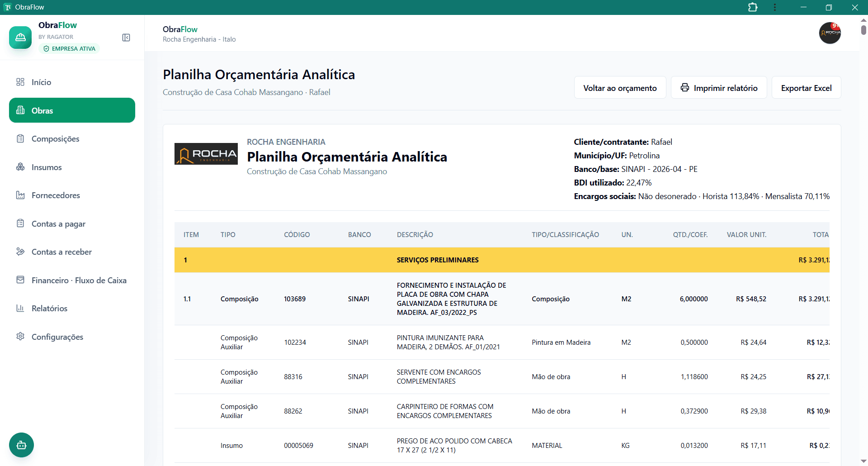Click the BDI utilizado 22,47% text

click(x=613, y=182)
